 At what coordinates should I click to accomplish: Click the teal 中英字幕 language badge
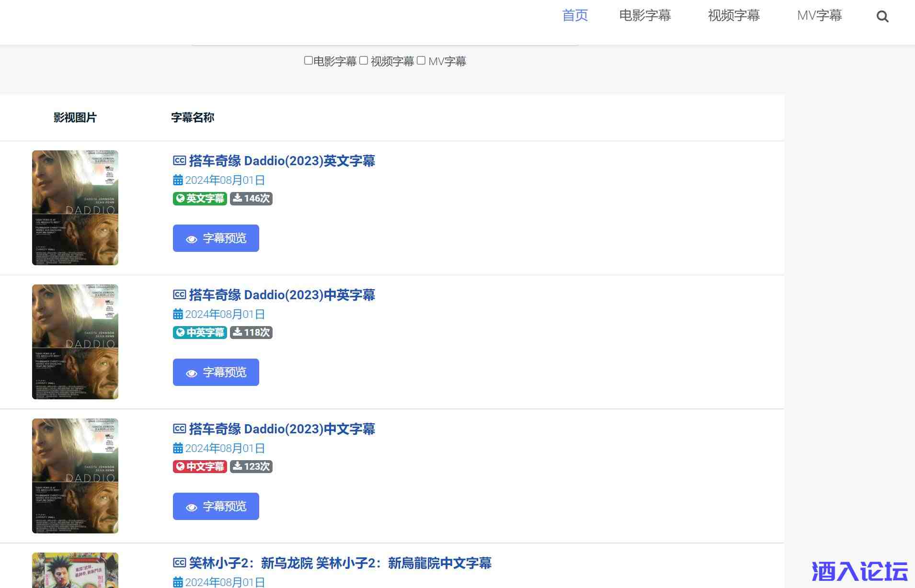(200, 332)
